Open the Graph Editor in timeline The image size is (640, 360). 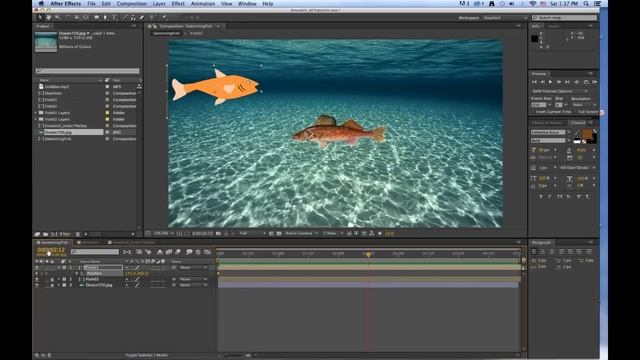coord(207,252)
